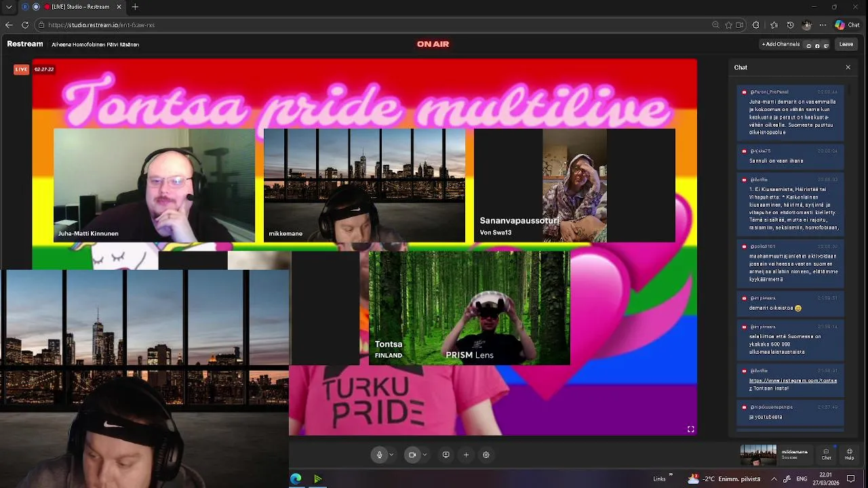The height and width of the screenshot is (488, 868).
Task: Click the stream title Aiheena Homofobinen Päivi Räsänen
Action: (96, 45)
